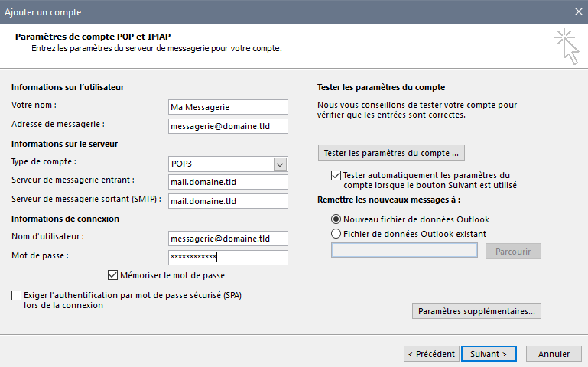Viewport: 588px width, 367px height.
Task: Go back with Précédent button
Action: coord(431,354)
